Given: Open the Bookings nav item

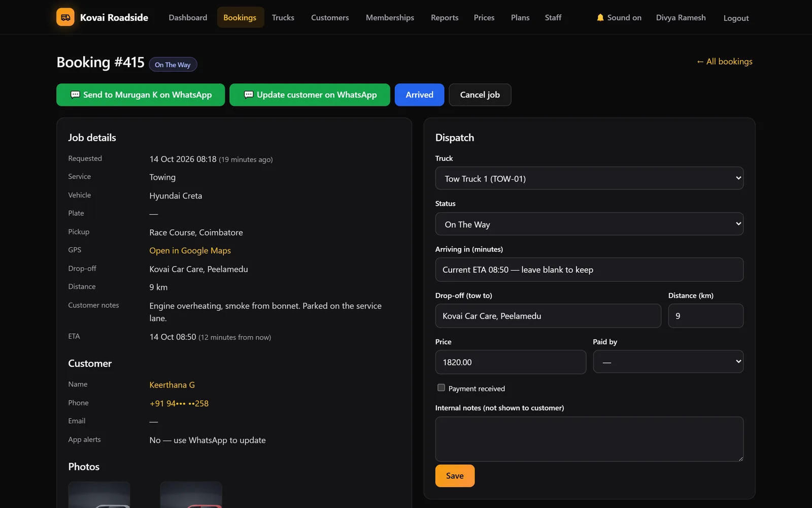Looking at the screenshot, I should coord(240,17).
